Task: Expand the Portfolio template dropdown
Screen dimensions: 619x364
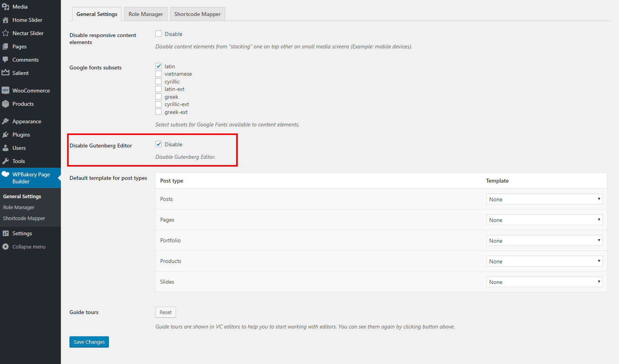Action: pos(544,241)
